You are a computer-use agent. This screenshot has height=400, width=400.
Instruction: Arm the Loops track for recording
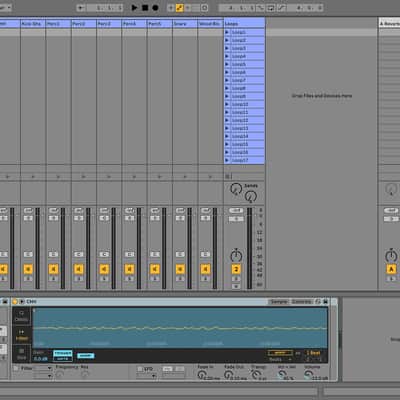236,286
